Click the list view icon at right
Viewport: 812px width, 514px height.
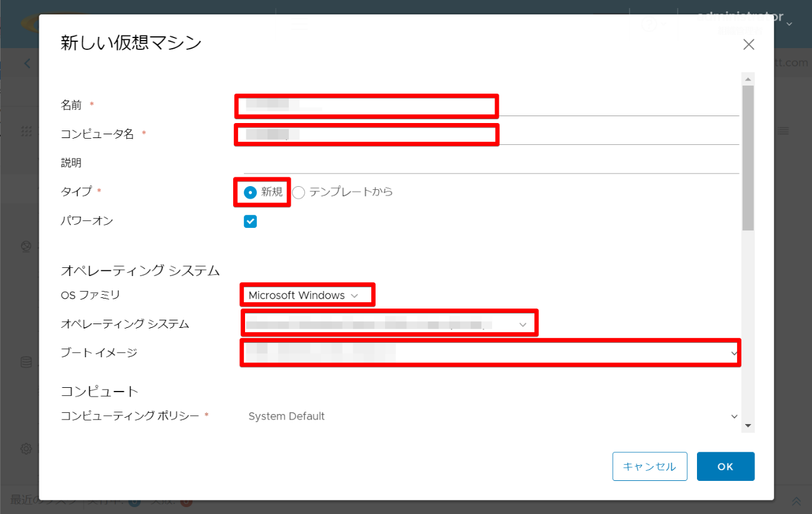(x=783, y=131)
